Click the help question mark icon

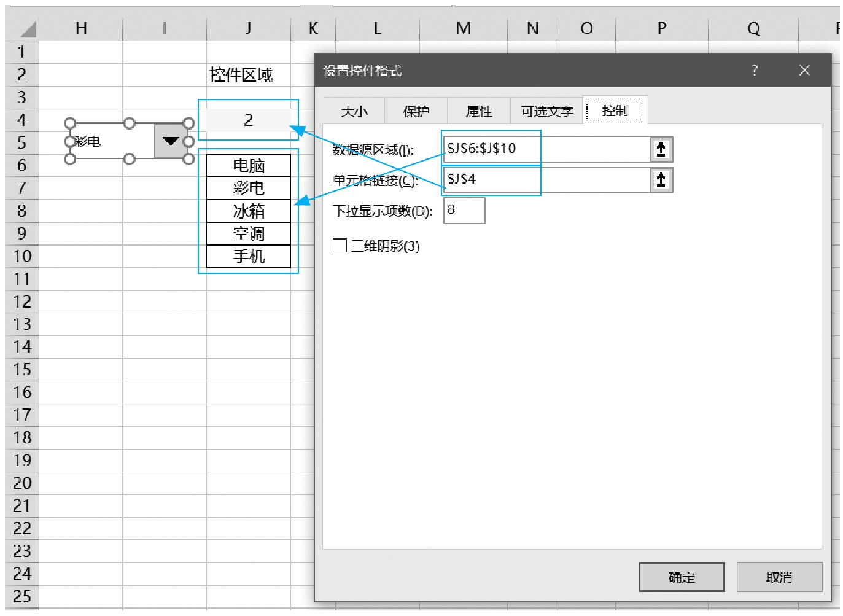(x=755, y=71)
